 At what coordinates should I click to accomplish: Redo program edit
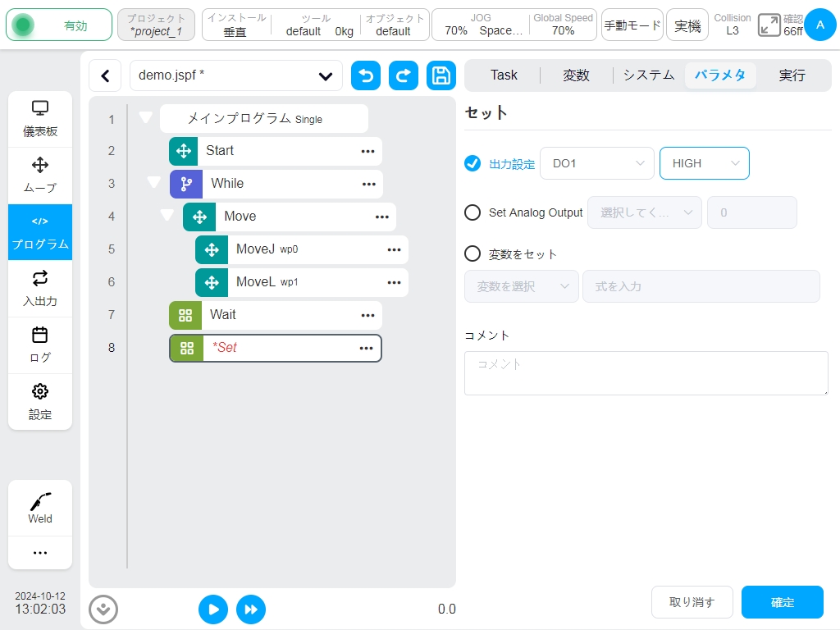[x=404, y=75]
